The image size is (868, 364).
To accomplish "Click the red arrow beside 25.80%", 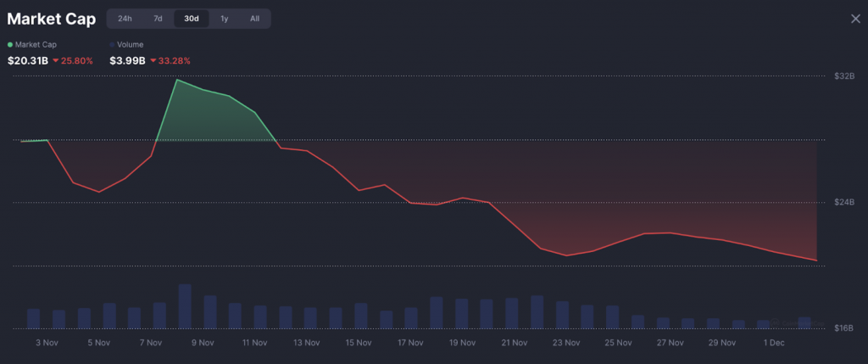I will pos(55,61).
